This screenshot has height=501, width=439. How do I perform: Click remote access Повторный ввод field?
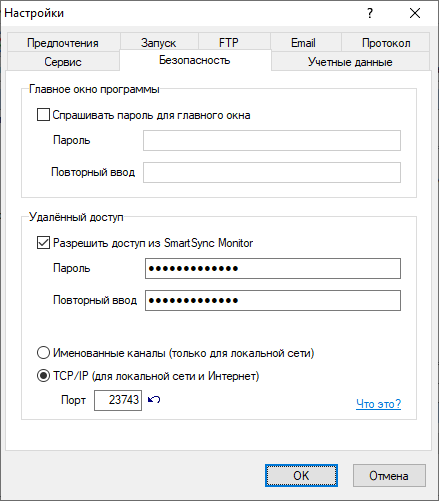coord(273,300)
